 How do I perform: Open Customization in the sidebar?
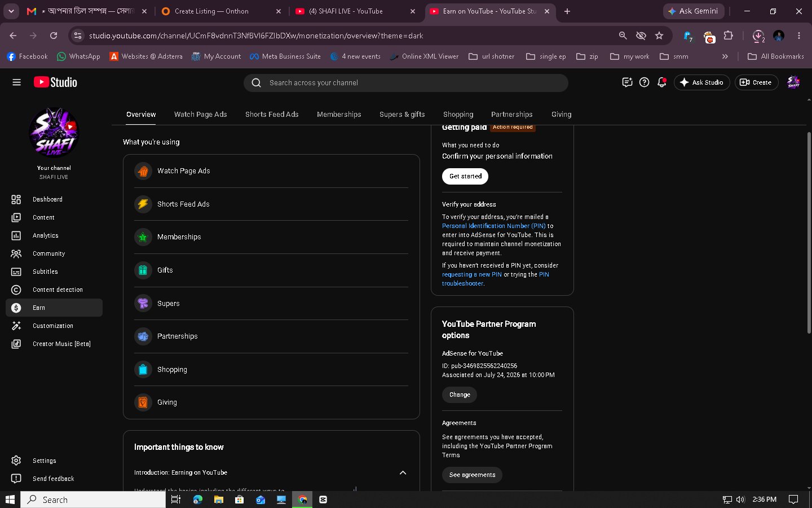[x=54, y=326]
